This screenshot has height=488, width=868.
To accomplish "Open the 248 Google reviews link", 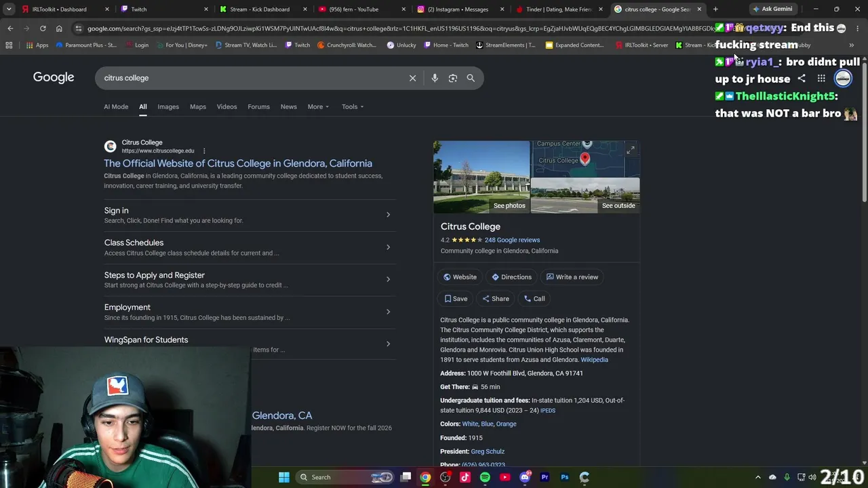I will point(512,240).
